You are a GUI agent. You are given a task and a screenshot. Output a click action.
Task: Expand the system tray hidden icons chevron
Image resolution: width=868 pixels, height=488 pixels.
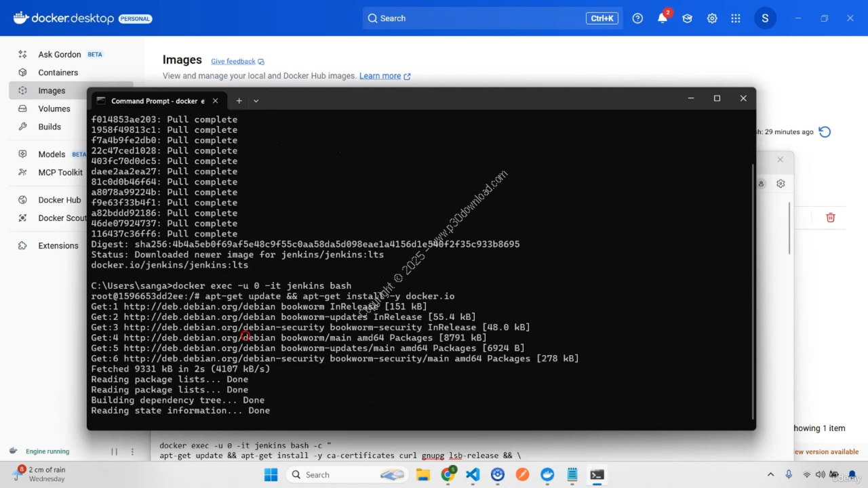click(770, 474)
